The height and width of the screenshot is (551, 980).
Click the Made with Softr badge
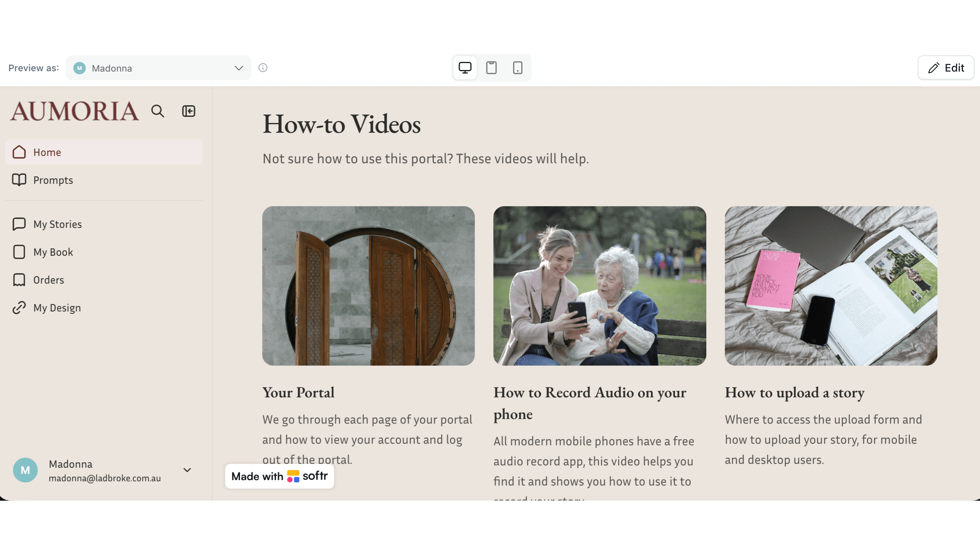click(x=279, y=476)
